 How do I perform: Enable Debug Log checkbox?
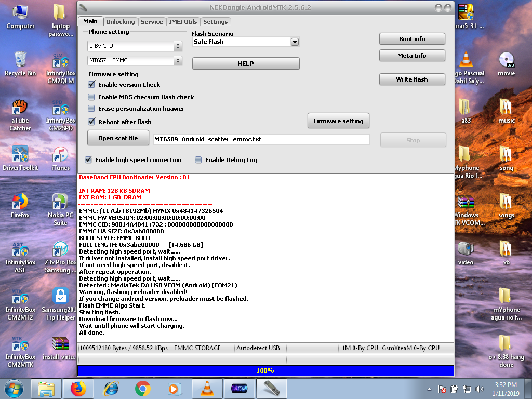198,160
